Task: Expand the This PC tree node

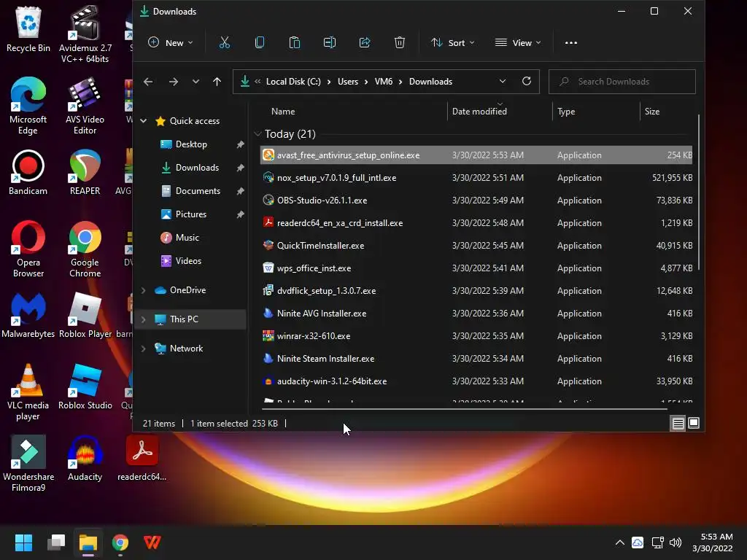Action: pos(144,319)
